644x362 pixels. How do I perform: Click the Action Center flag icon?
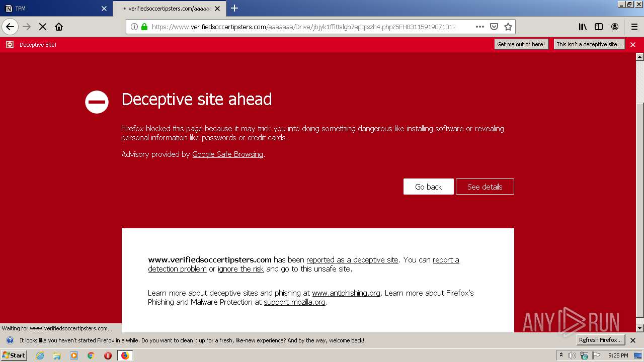coord(596,355)
